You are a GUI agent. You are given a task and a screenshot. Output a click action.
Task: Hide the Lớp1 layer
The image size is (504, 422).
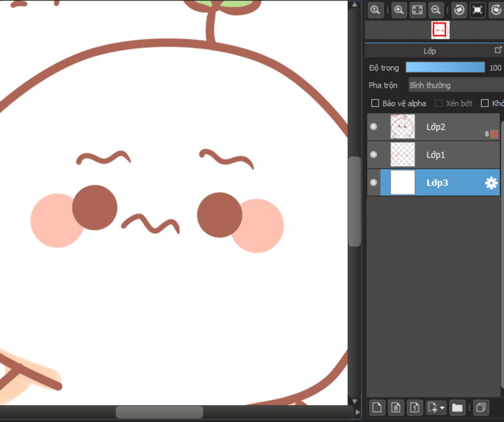pos(374,155)
